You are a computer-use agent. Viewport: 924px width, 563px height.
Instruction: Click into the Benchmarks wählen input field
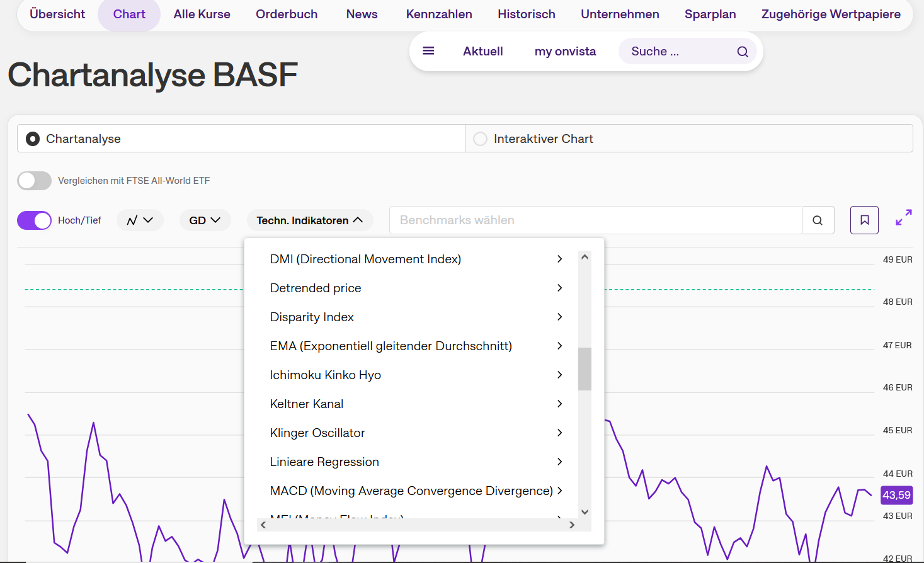pos(595,220)
